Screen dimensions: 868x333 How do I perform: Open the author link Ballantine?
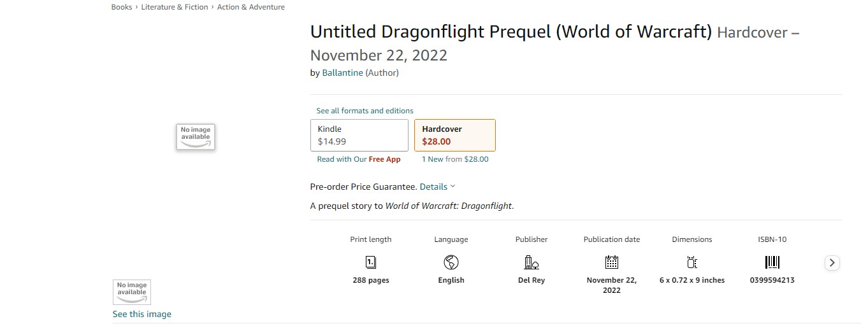tap(342, 73)
